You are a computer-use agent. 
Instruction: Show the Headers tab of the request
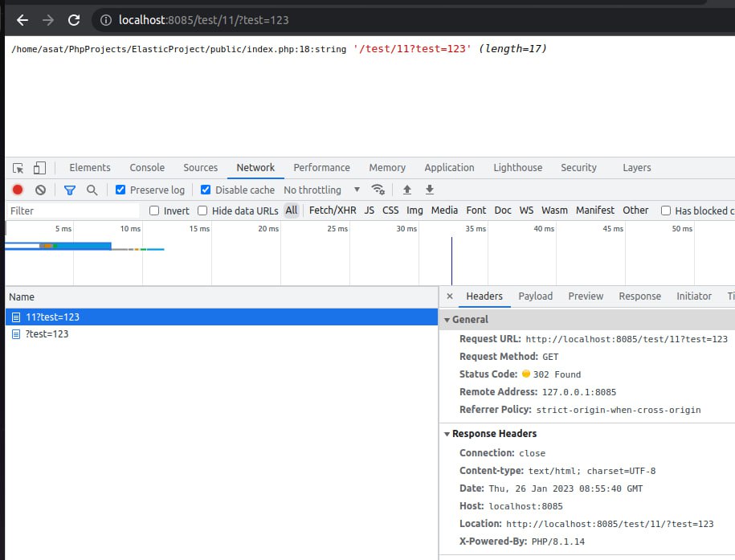pos(484,296)
